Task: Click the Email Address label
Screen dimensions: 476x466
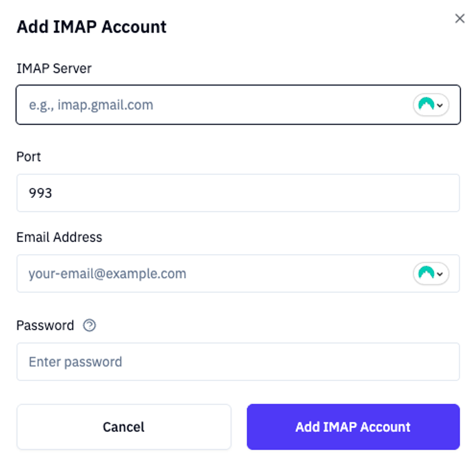Action: click(x=59, y=237)
